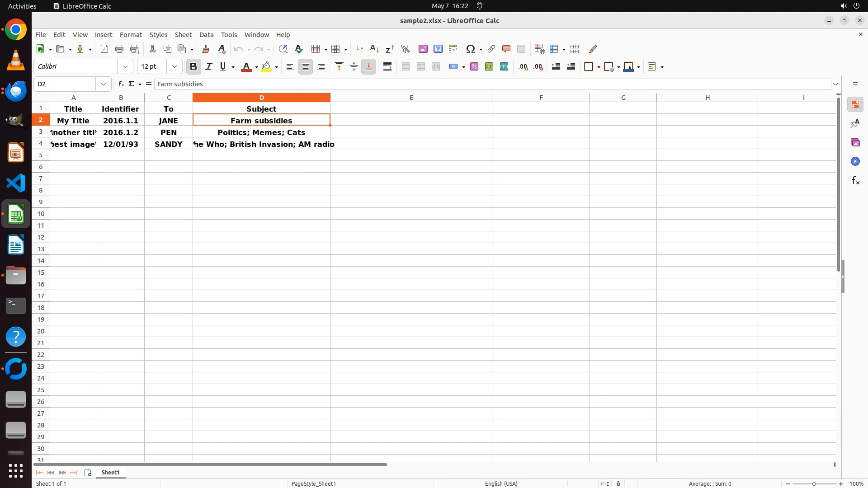
Task: Click the Print toolbar icon
Action: click(119, 49)
